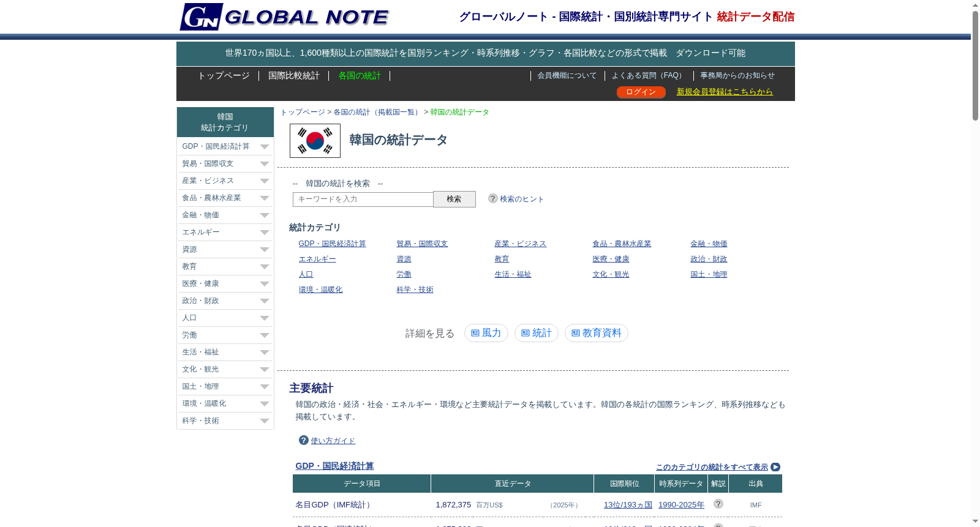Open 貿易・国際収支 category link in main area

coord(422,244)
